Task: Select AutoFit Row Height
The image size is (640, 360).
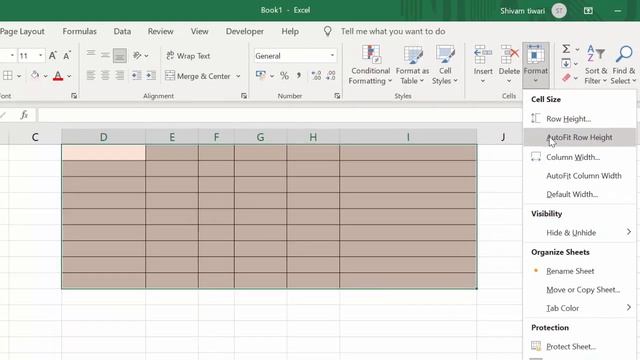Action: point(580,138)
